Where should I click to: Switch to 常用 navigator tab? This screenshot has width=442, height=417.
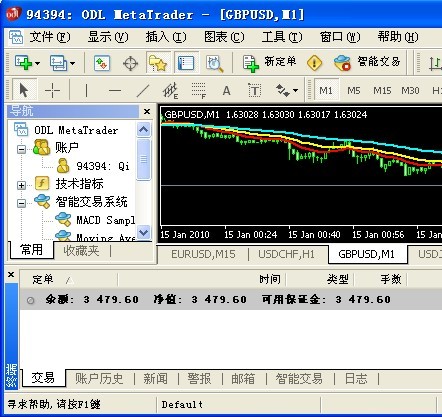[x=32, y=249]
